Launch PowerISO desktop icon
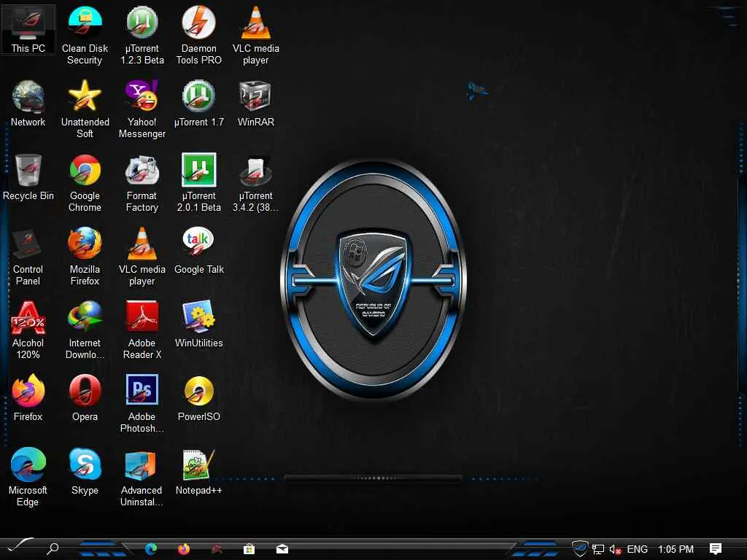 [x=198, y=398]
